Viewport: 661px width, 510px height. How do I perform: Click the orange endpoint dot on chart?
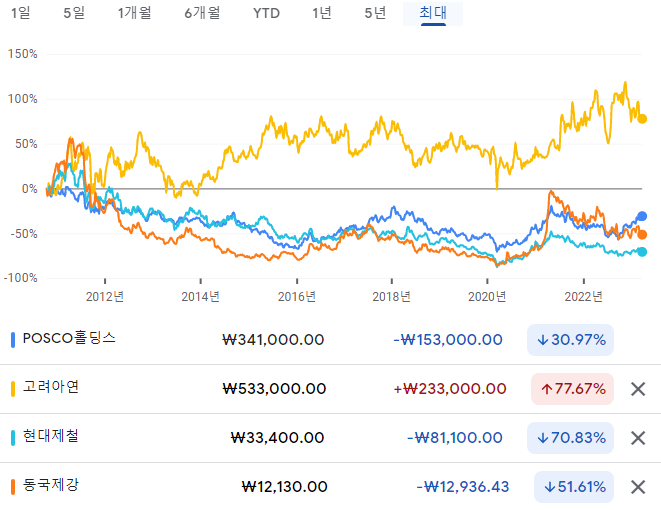coord(642,235)
